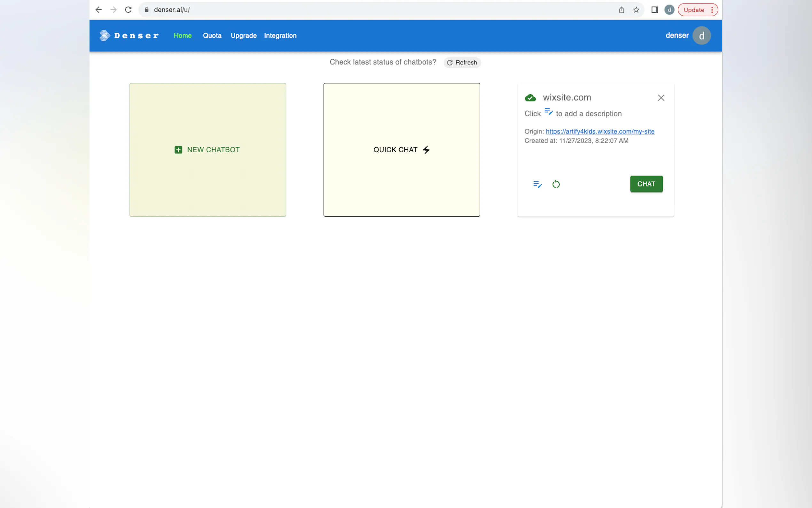Click the NEW CHATBOT card
This screenshot has height=508, width=812.
207,150
